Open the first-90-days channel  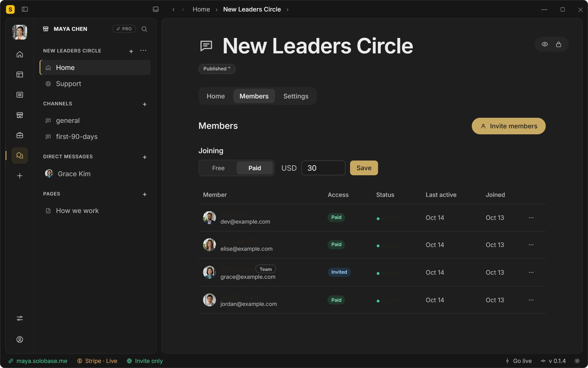pyautogui.click(x=95, y=137)
